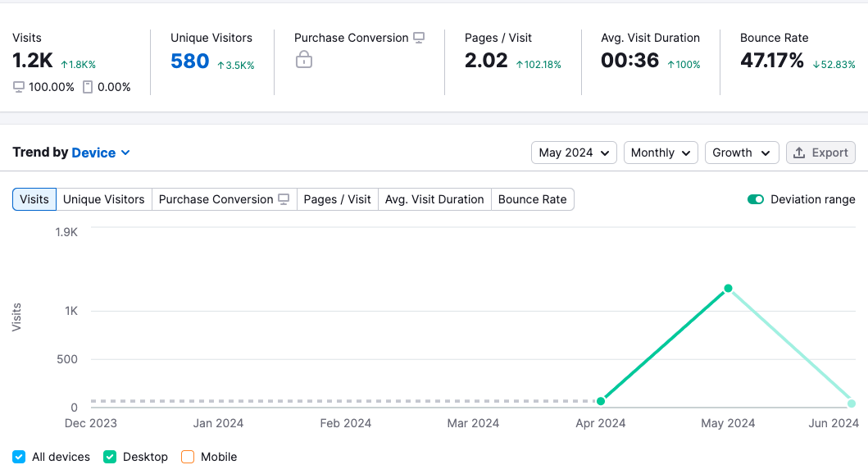Image resolution: width=868 pixels, height=474 pixels.
Task: Disable the Deviation range toggle
Action: click(x=754, y=198)
